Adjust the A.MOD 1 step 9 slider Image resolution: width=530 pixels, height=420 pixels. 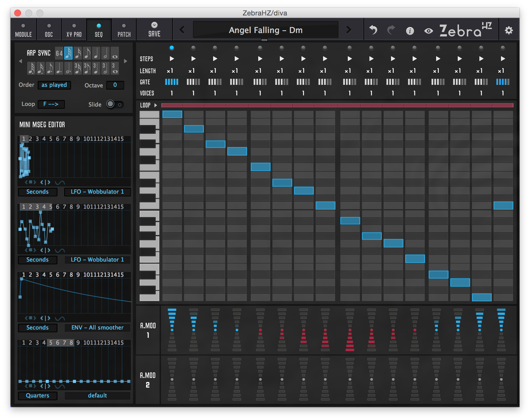click(350, 330)
